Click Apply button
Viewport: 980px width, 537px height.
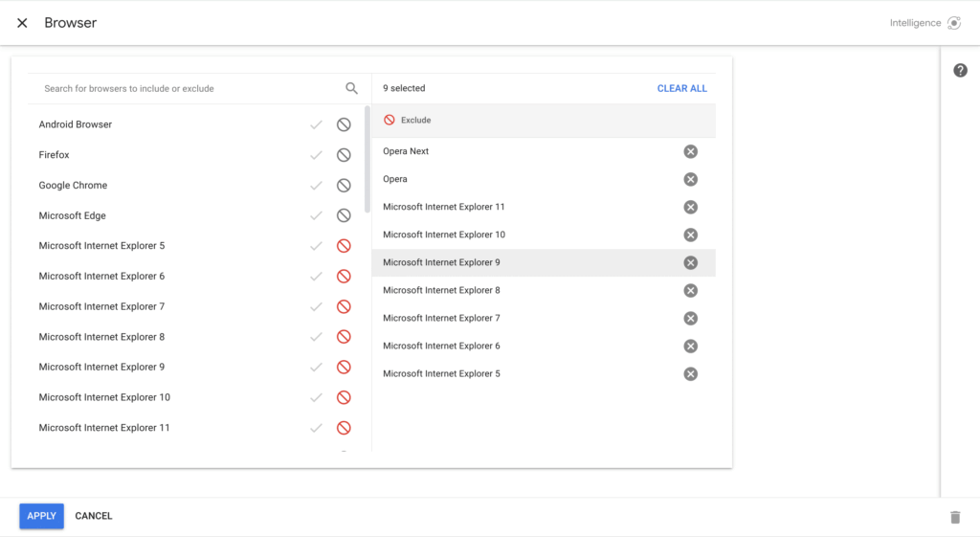tap(41, 516)
